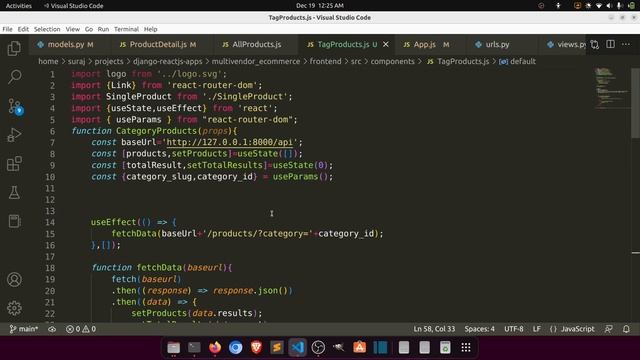Open the Source Control view
The height and width of the screenshot is (360, 640).
pos(15,106)
